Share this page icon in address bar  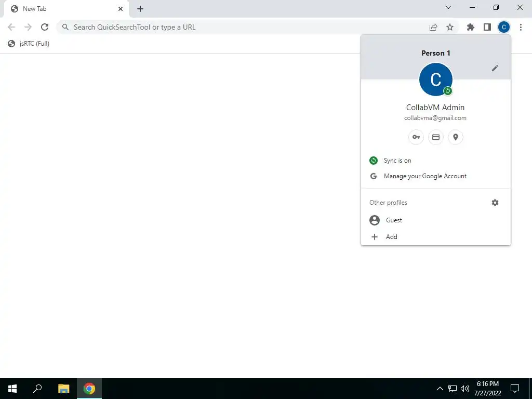(433, 27)
